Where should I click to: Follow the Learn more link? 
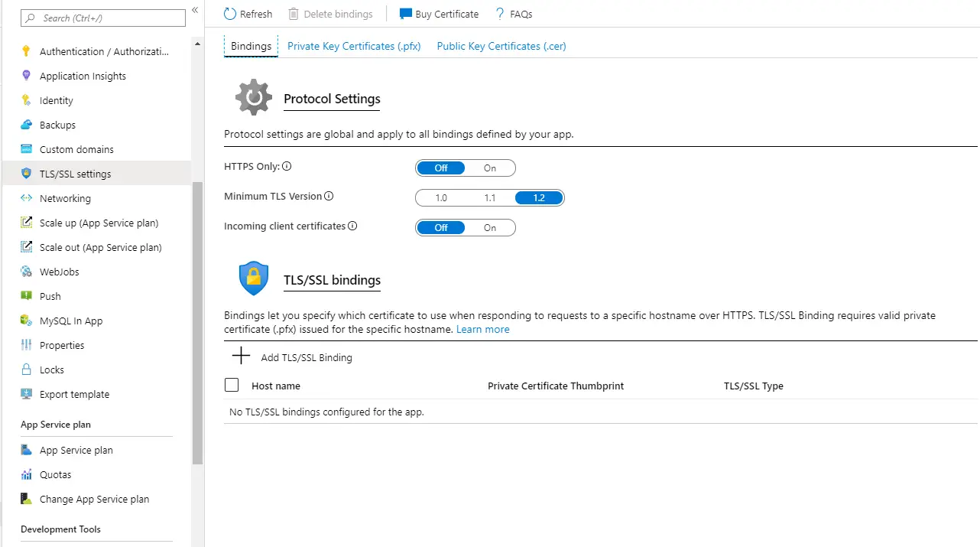click(x=482, y=329)
